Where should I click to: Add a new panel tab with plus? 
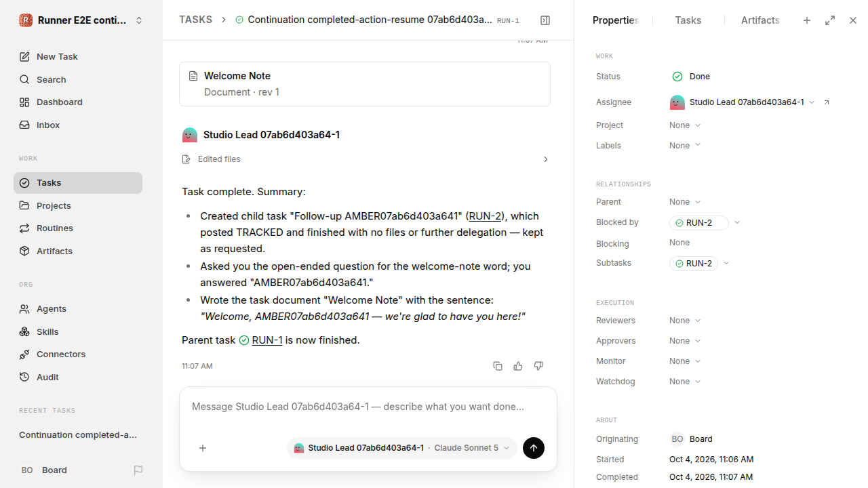[x=807, y=20]
